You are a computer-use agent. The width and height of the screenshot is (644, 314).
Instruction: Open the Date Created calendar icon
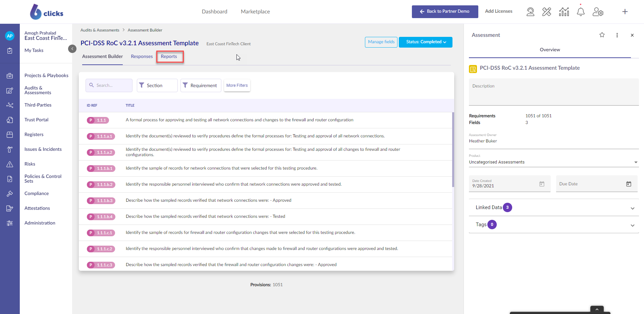(542, 184)
